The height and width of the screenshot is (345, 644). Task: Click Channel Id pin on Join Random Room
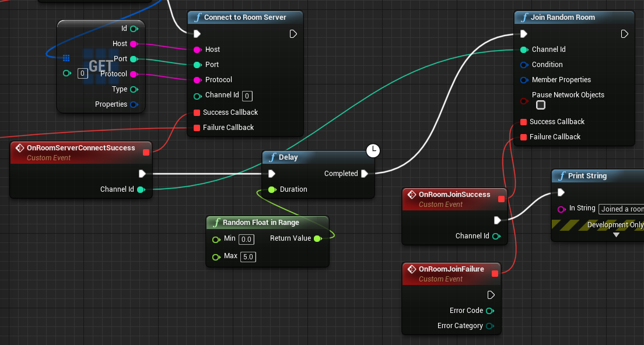[x=524, y=50]
